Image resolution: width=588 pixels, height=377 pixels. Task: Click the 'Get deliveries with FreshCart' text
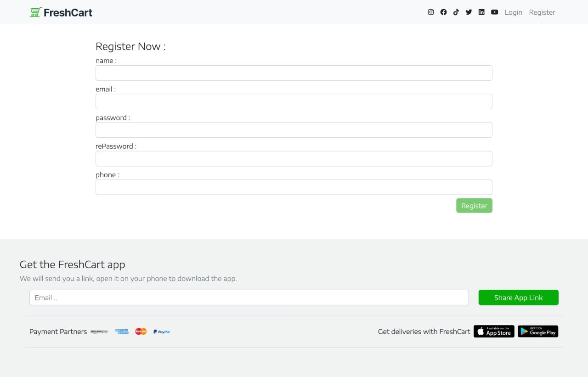point(424,332)
